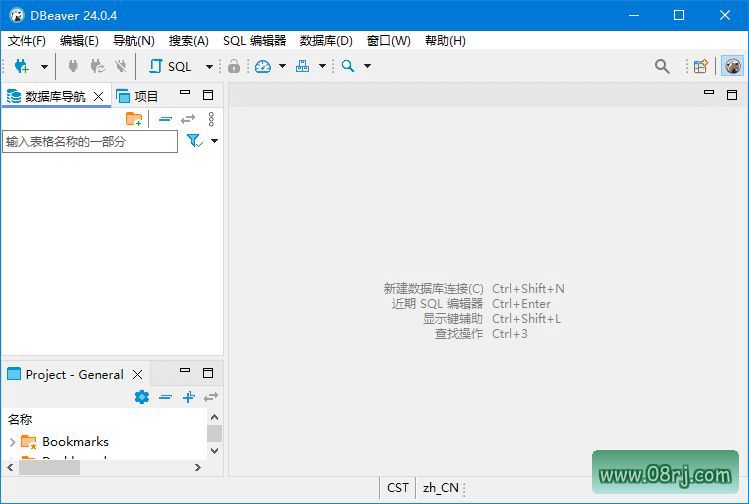Select the DBeaver perspective beaver icon
The width and height of the screenshot is (749, 504).
pyautogui.click(x=732, y=66)
